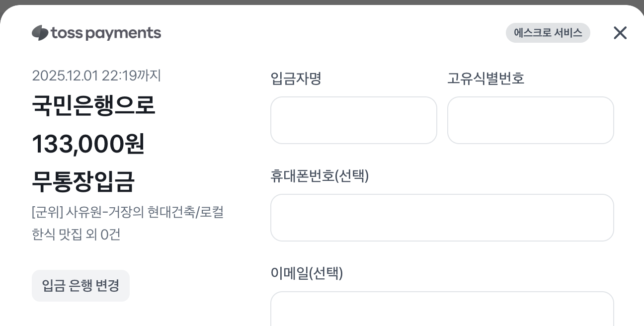Select the 이메일(선택) label text
The height and width of the screenshot is (326, 644).
click(306, 273)
